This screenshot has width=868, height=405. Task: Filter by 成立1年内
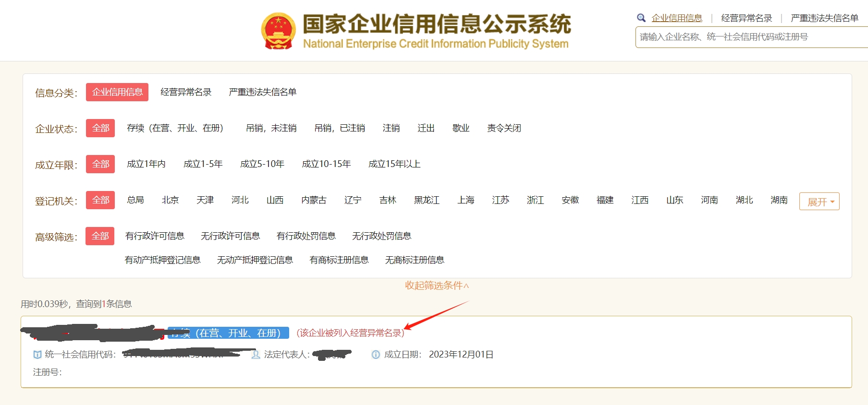pyautogui.click(x=146, y=164)
